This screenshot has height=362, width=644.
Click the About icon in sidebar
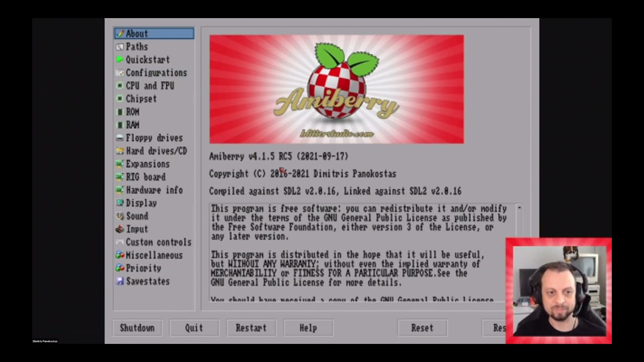tap(119, 34)
